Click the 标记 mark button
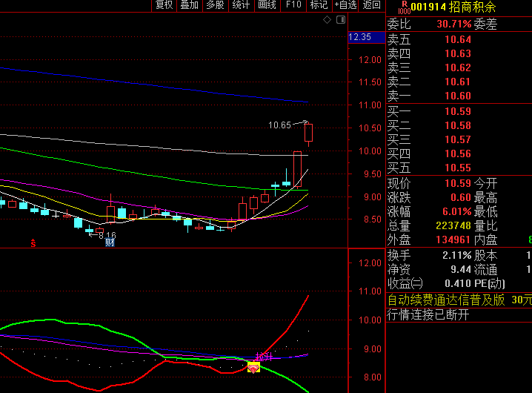 point(319,5)
